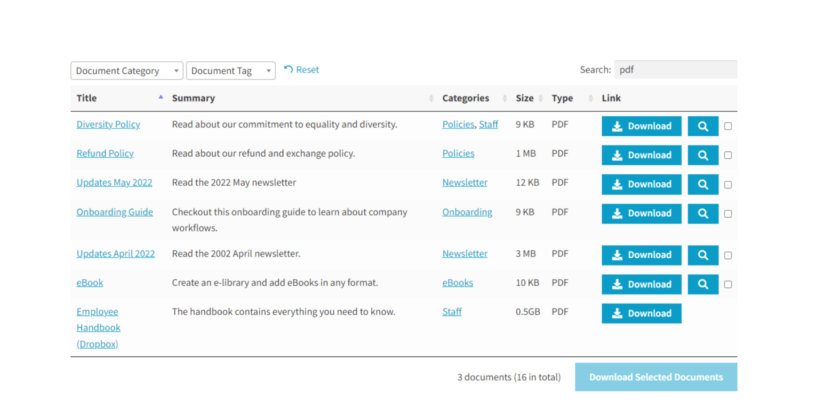
Task: Open the Document Category dropdown
Action: [x=126, y=71]
